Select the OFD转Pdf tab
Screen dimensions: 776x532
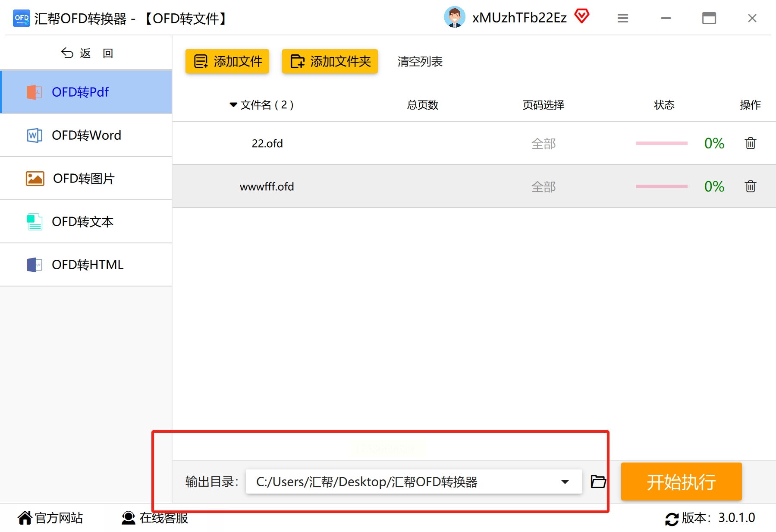pos(86,92)
